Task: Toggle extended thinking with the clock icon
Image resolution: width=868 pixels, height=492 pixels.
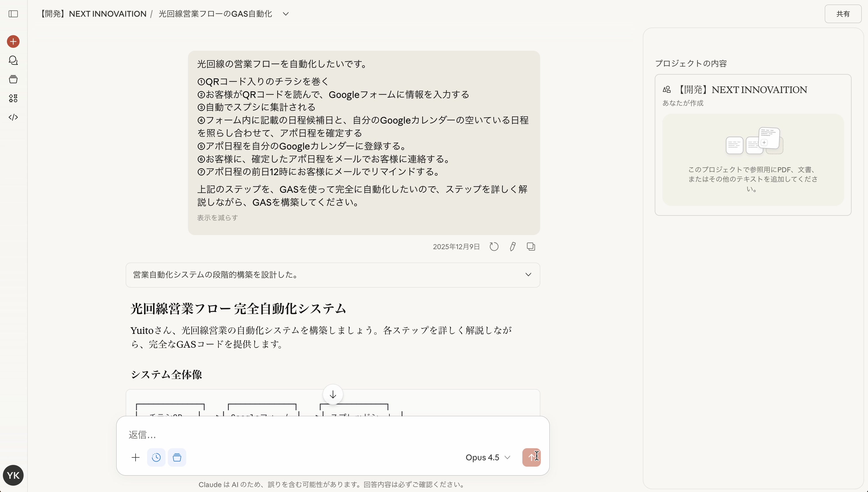Action: click(x=156, y=457)
